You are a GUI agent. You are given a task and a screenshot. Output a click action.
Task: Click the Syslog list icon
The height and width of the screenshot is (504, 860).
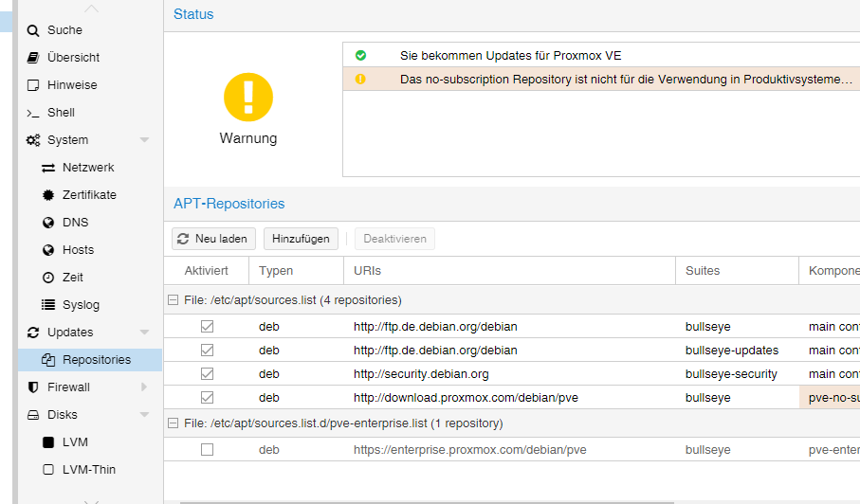point(48,305)
